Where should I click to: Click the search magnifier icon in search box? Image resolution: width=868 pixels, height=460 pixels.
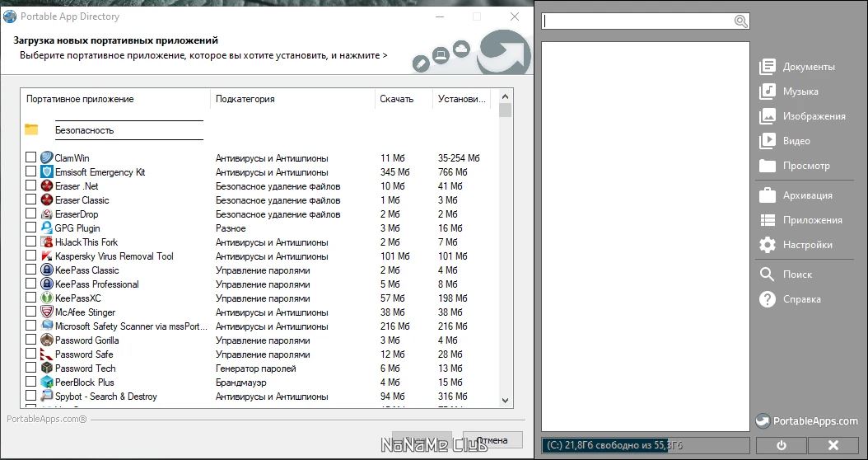coord(740,21)
